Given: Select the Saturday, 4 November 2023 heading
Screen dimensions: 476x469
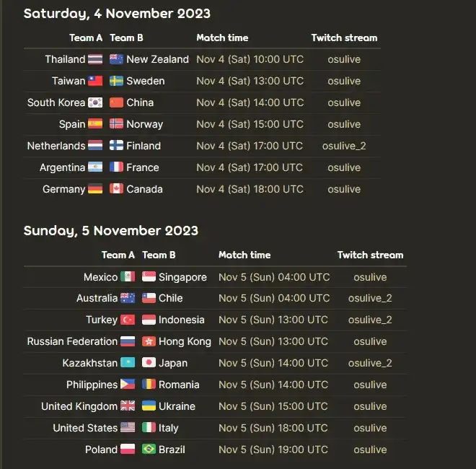Looking at the screenshot, I should [x=117, y=14].
